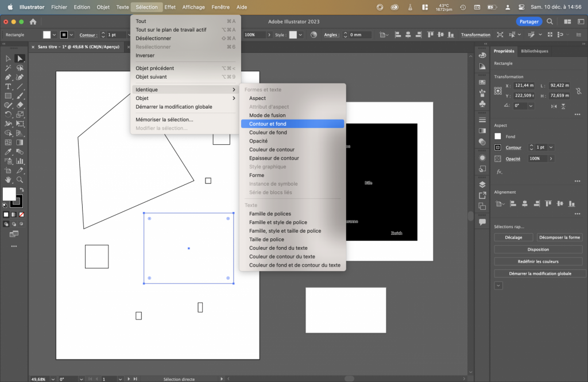
Task: Open the Contour weight dropdown in Propriétés
Action: point(550,148)
